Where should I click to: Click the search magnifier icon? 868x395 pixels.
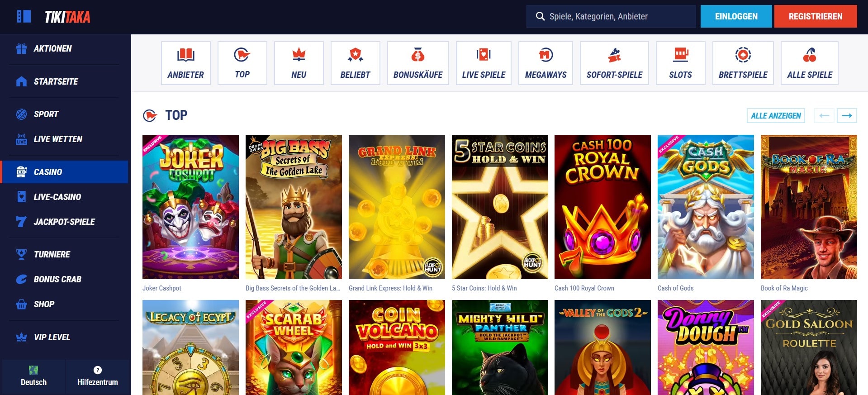[x=540, y=16]
